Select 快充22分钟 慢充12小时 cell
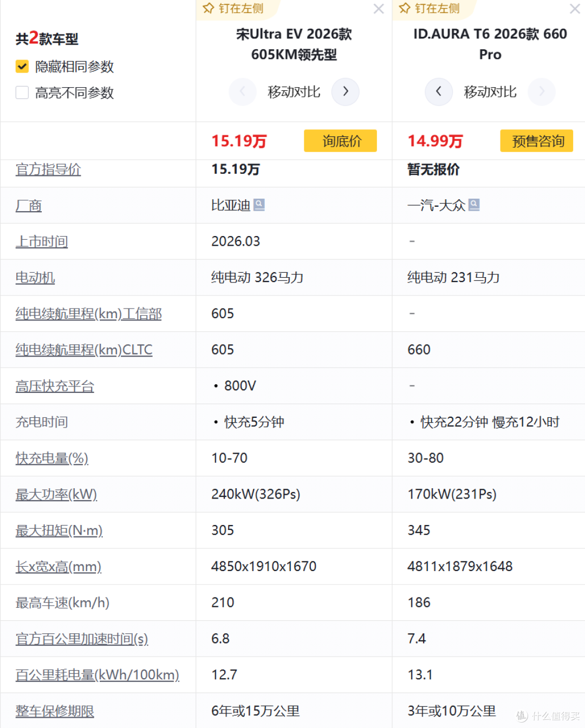Screen dimensions: 585x728 click(x=490, y=422)
